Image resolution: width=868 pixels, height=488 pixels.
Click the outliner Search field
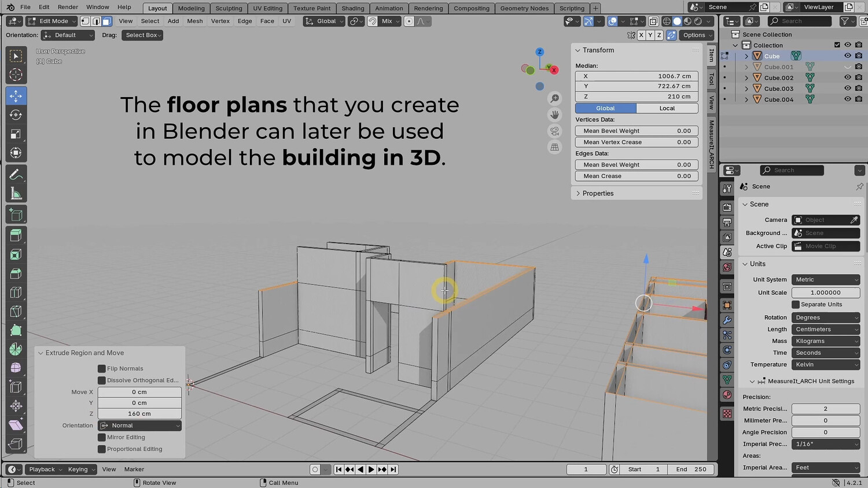click(800, 21)
